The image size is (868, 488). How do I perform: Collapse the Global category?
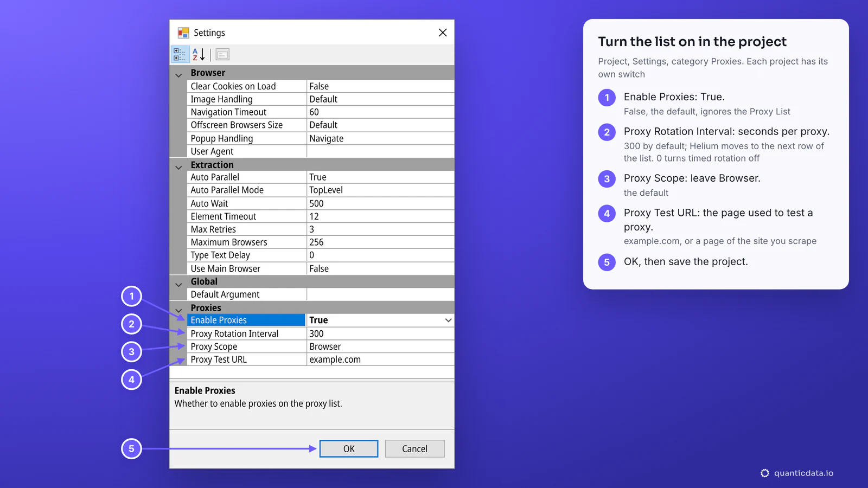click(x=178, y=285)
